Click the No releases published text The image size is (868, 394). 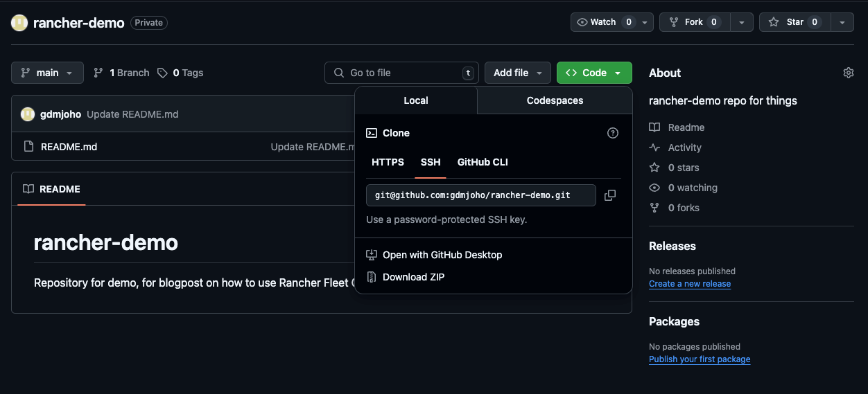692,271
